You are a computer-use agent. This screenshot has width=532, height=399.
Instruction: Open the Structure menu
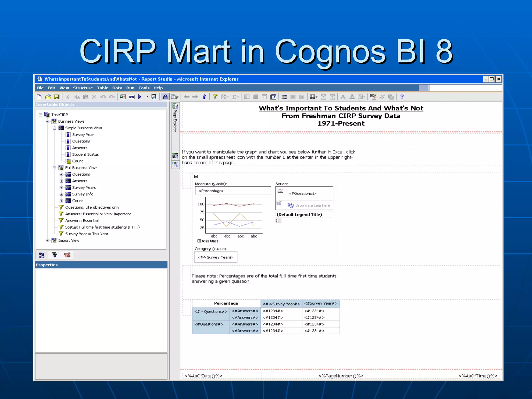pos(83,88)
